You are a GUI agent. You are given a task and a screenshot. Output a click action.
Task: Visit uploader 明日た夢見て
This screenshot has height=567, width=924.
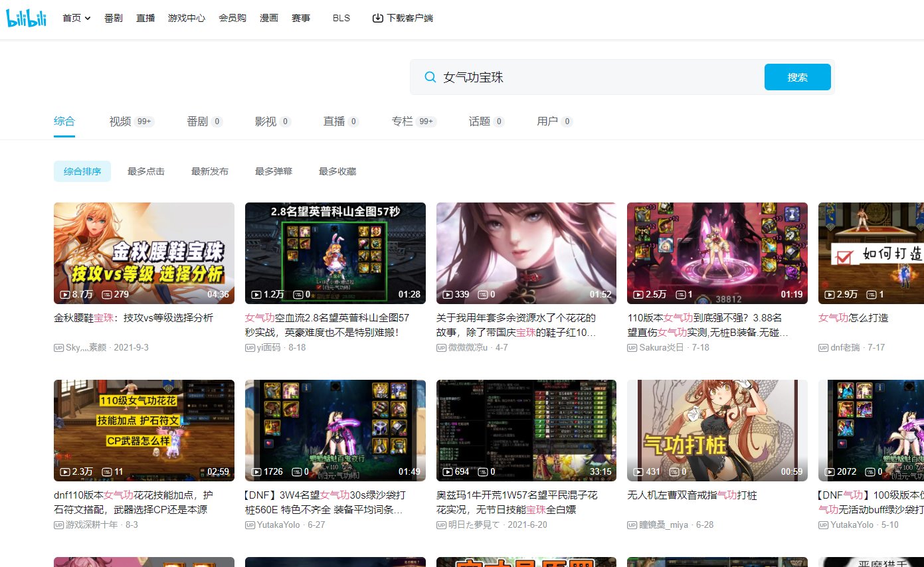click(x=474, y=525)
